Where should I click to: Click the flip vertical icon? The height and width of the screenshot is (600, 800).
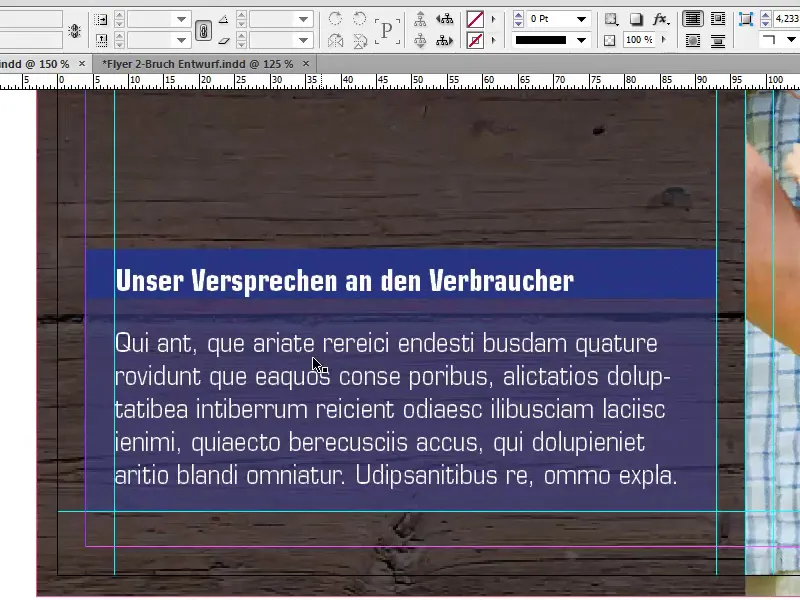coord(360,40)
